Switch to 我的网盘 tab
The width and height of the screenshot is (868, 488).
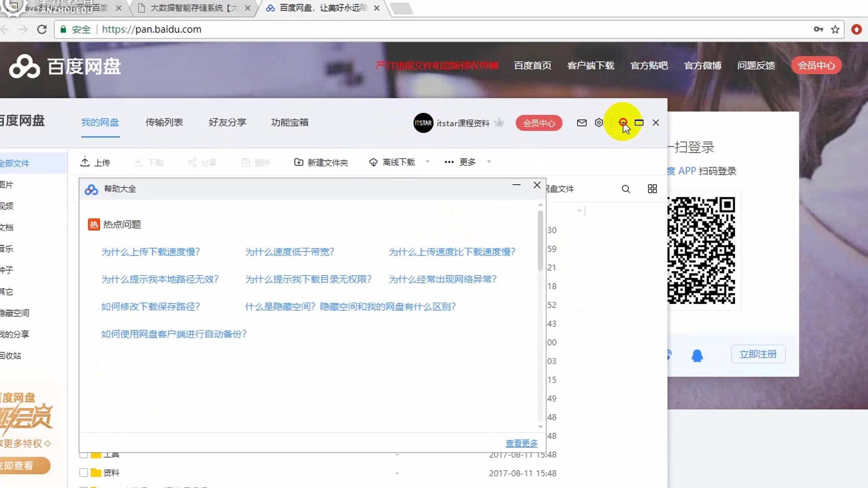(100, 122)
